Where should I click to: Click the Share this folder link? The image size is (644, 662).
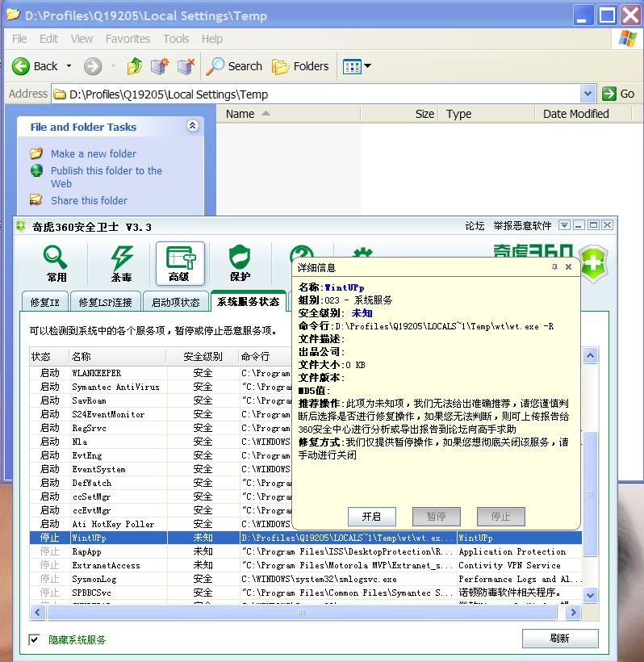[x=89, y=200]
